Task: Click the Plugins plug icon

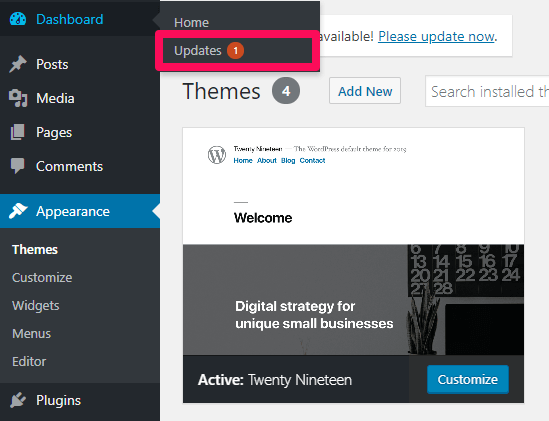Action: (18, 400)
